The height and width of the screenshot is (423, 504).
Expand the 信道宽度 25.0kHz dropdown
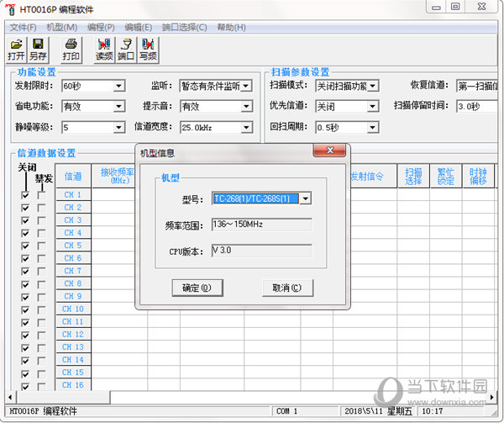[x=246, y=127]
